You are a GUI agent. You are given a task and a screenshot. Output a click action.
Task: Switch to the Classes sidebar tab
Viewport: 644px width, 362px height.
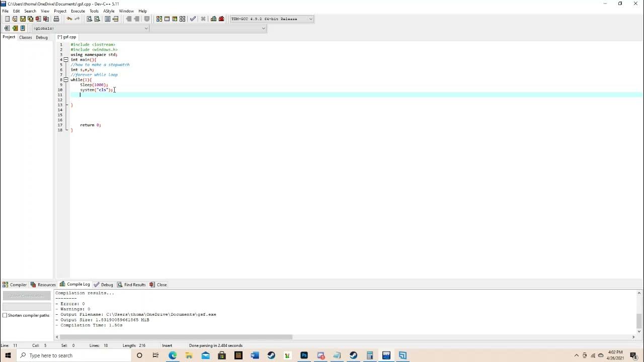25,37
